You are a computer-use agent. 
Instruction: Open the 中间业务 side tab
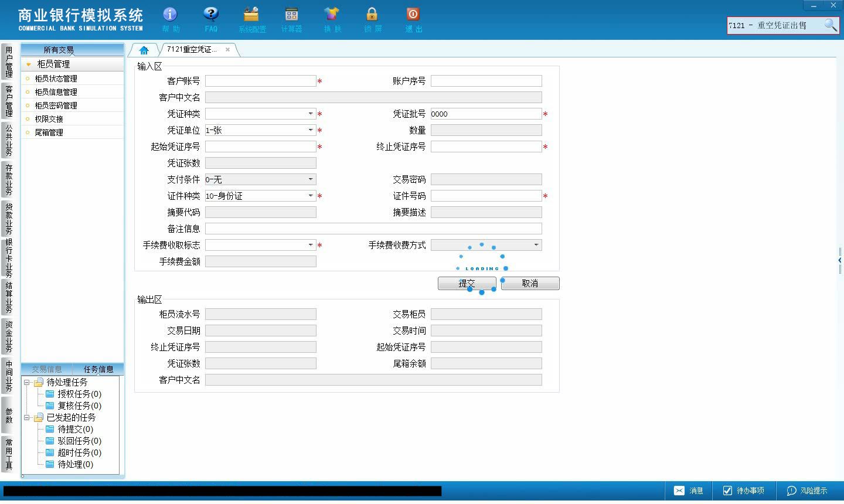(x=9, y=376)
